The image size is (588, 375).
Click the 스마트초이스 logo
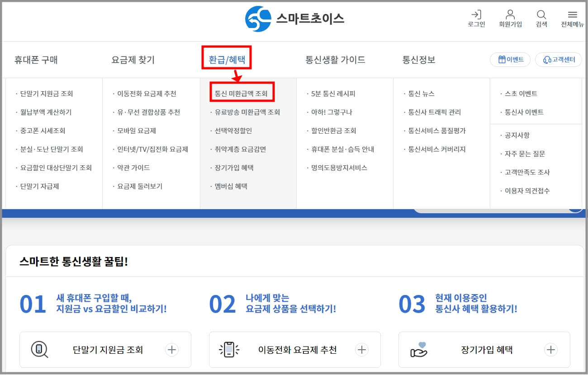(x=294, y=19)
